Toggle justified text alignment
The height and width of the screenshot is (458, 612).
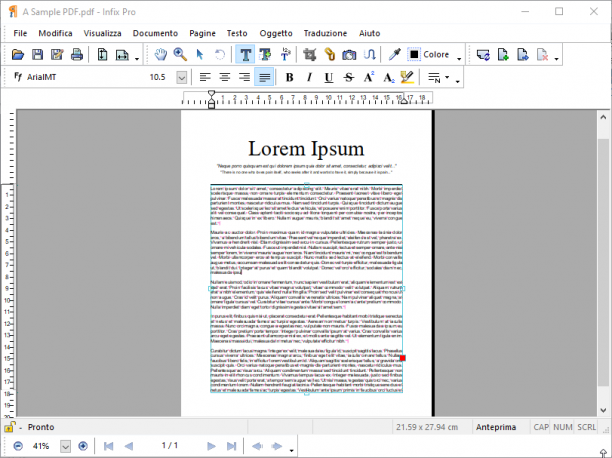point(264,77)
